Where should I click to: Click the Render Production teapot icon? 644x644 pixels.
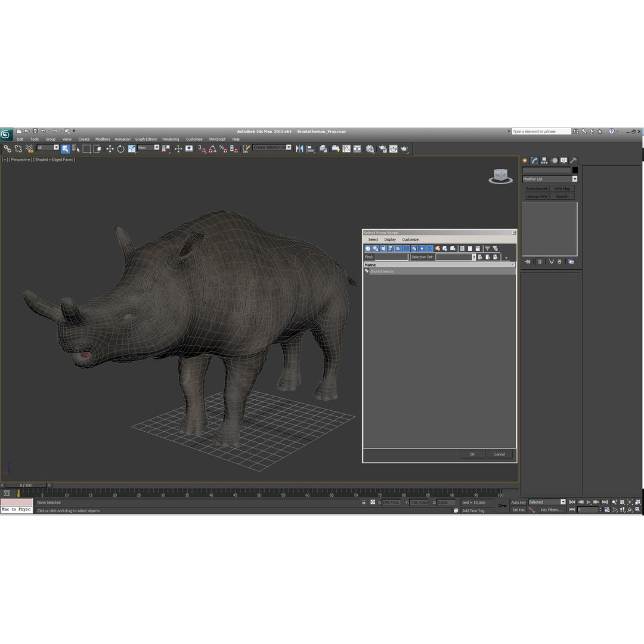tap(404, 148)
